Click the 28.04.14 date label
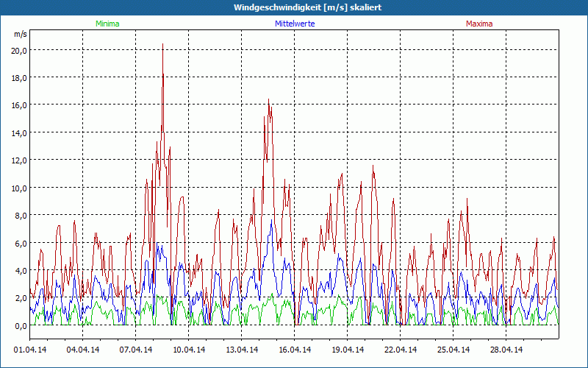 pyautogui.click(x=506, y=350)
